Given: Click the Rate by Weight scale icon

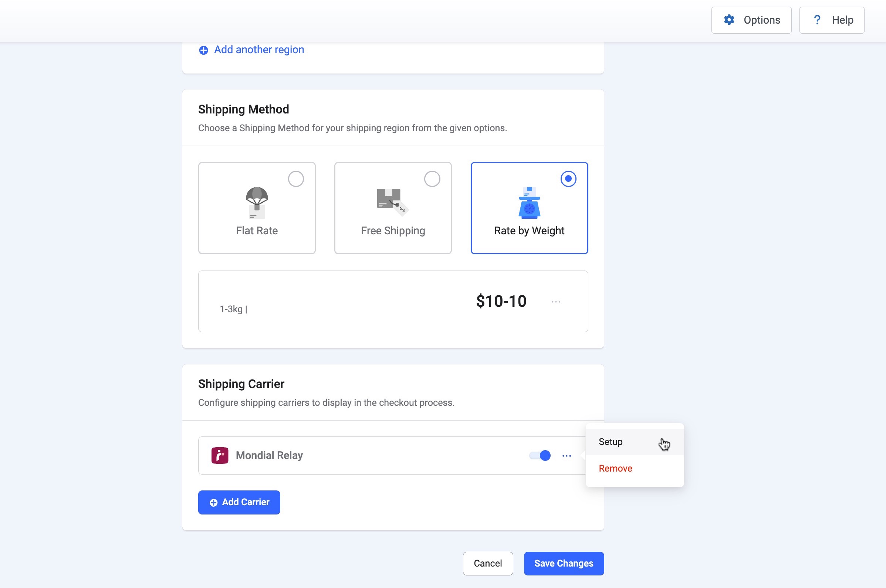Looking at the screenshot, I should click(x=529, y=203).
